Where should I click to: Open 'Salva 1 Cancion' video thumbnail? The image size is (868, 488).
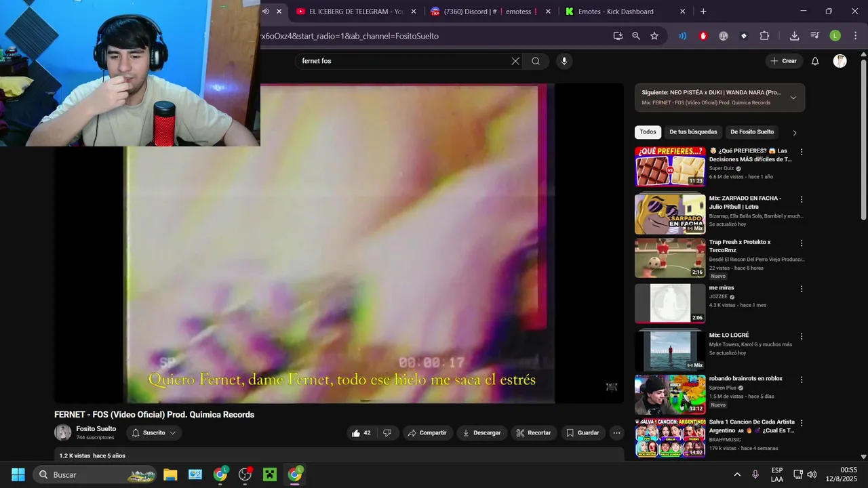tap(670, 438)
